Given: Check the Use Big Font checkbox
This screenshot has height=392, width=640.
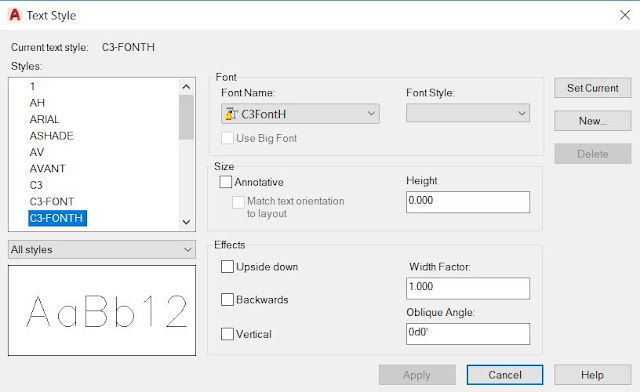Looking at the screenshot, I should pyautogui.click(x=227, y=138).
